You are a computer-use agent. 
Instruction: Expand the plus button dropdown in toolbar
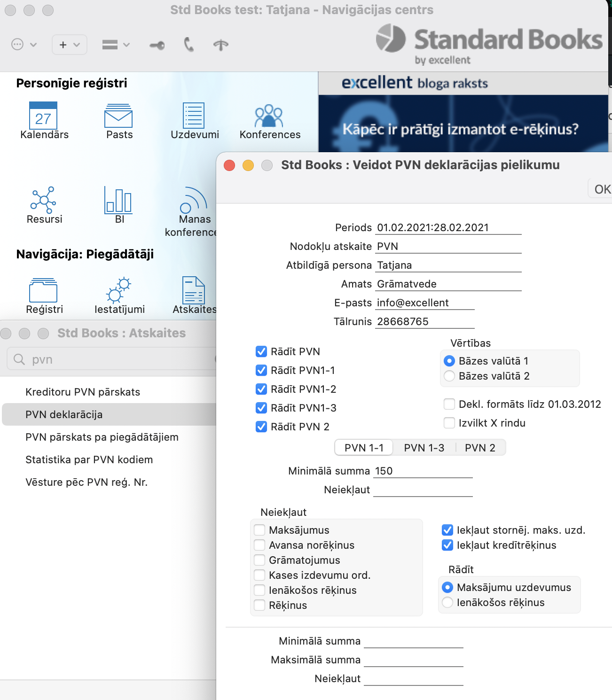70,45
